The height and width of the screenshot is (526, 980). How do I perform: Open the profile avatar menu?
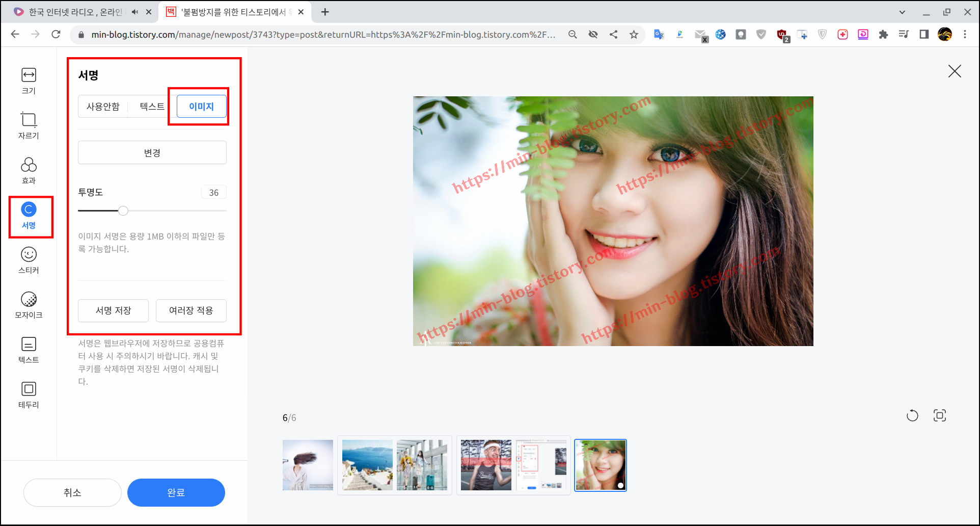[945, 34]
